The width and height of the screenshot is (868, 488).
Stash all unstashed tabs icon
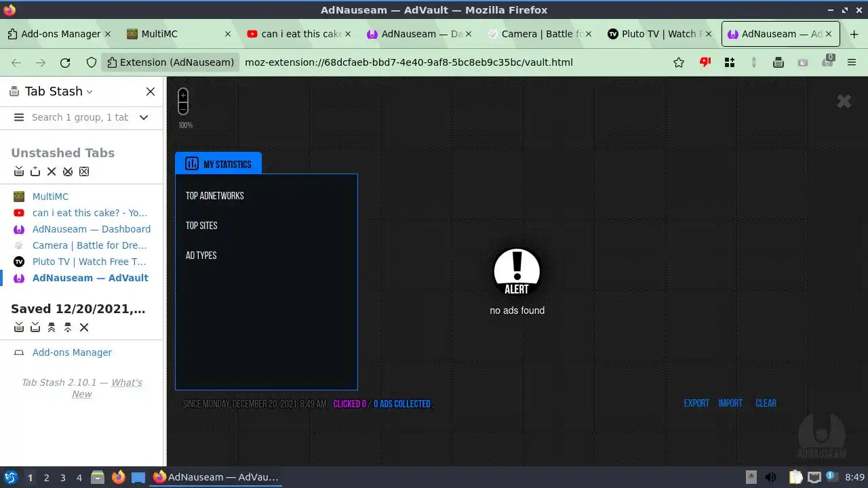(x=19, y=171)
